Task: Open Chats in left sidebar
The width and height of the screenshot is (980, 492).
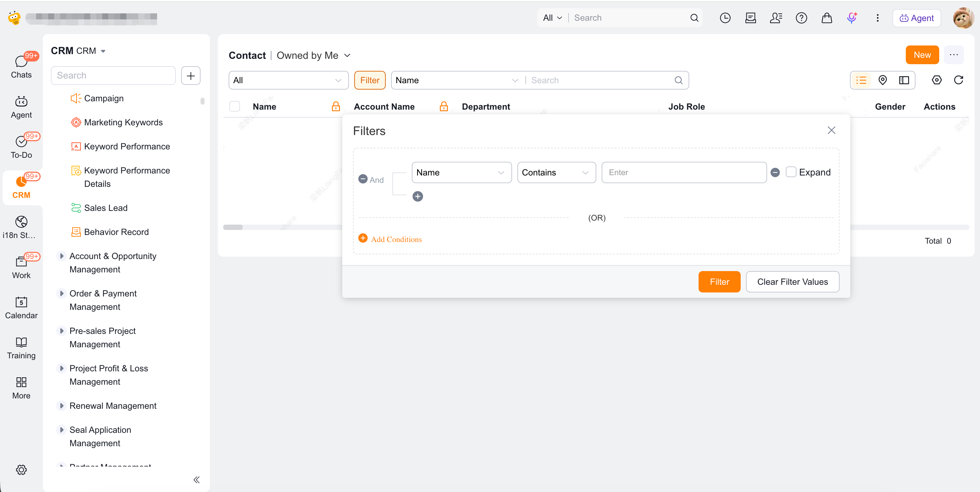Action: click(x=21, y=66)
